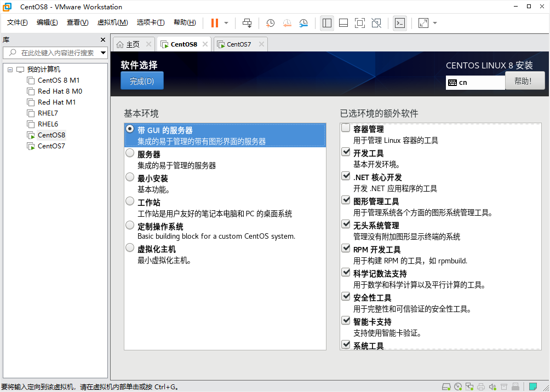The image size is (550, 392).
Task: Select Red Hat 8 M0 in the library
Action: click(x=60, y=91)
